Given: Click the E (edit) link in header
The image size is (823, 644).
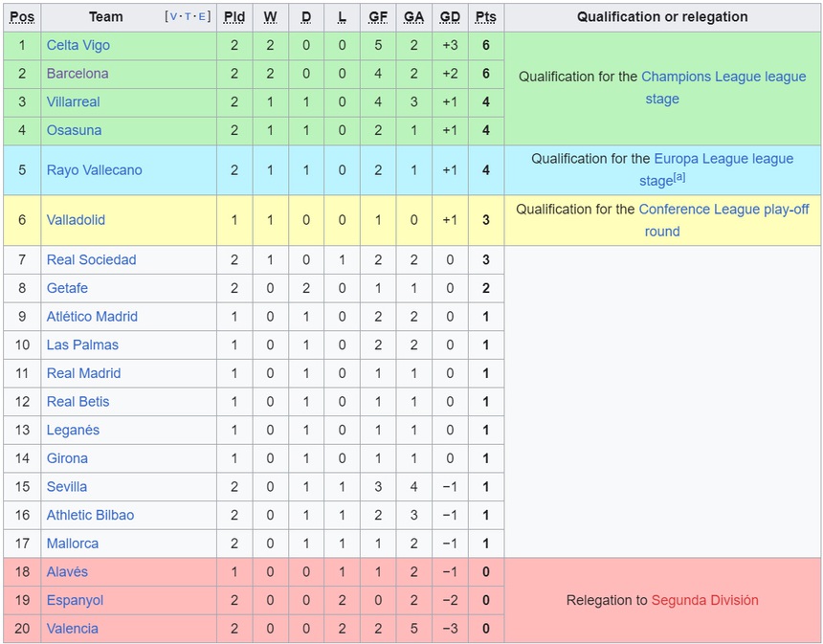Looking at the screenshot, I should coord(202,17).
